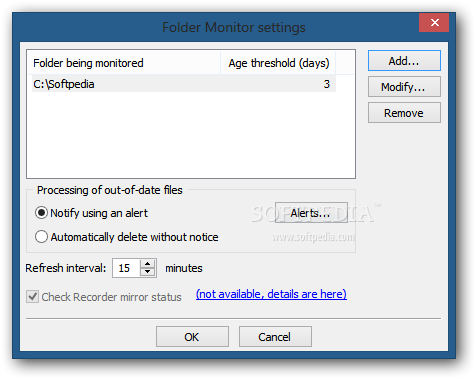Image resolution: width=476 pixels, height=379 pixels.
Task: Click the age threshold value 3
Action: tap(326, 84)
